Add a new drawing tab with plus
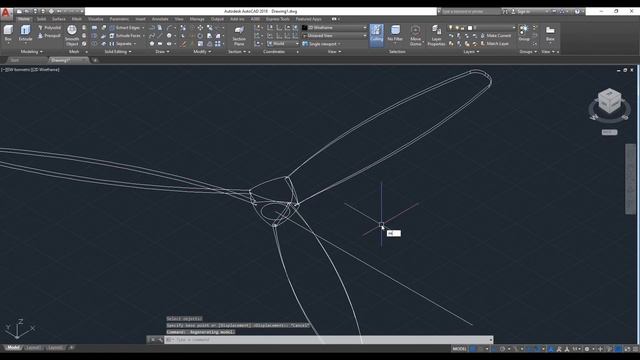640x360 pixels. click(x=95, y=60)
